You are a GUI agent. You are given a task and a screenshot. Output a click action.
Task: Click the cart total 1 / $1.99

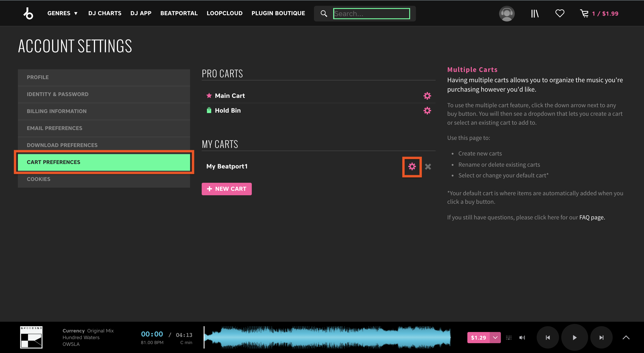tap(605, 13)
